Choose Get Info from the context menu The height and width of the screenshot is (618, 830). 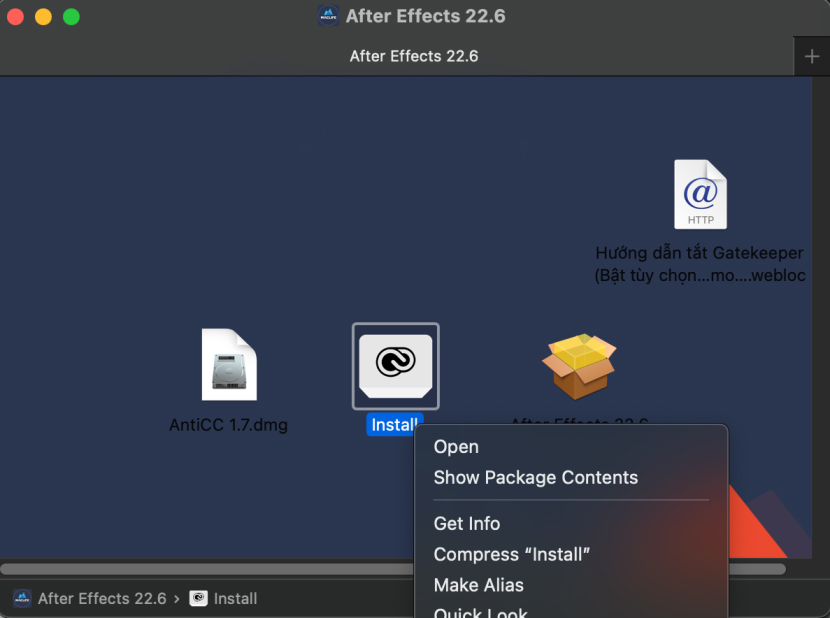pyautogui.click(x=467, y=523)
